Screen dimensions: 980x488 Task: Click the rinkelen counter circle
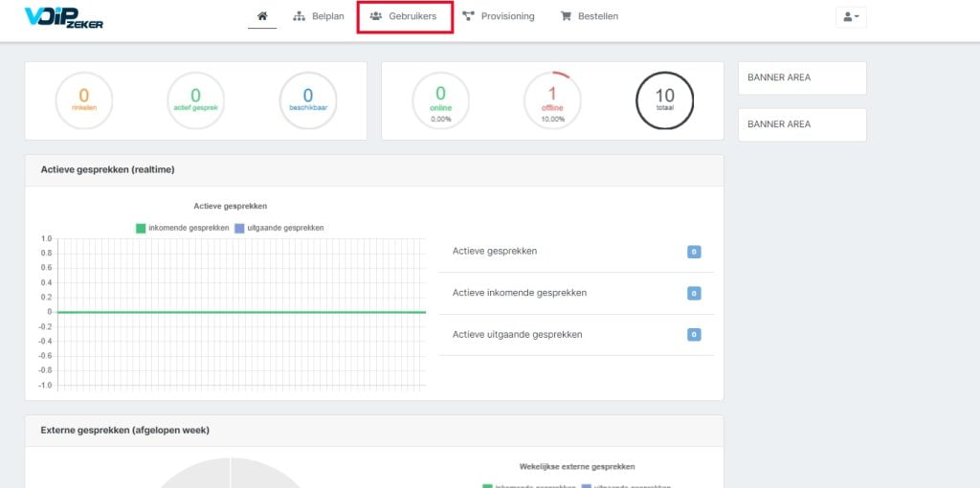84,100
